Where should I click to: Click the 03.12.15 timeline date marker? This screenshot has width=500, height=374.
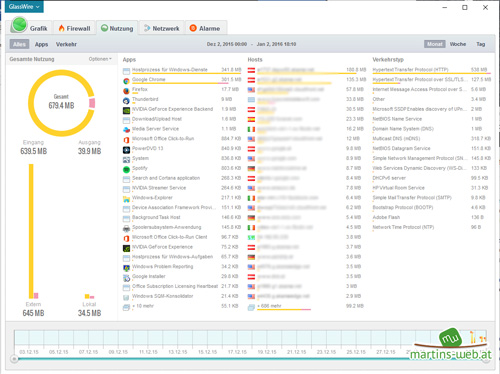coord(29,352)
